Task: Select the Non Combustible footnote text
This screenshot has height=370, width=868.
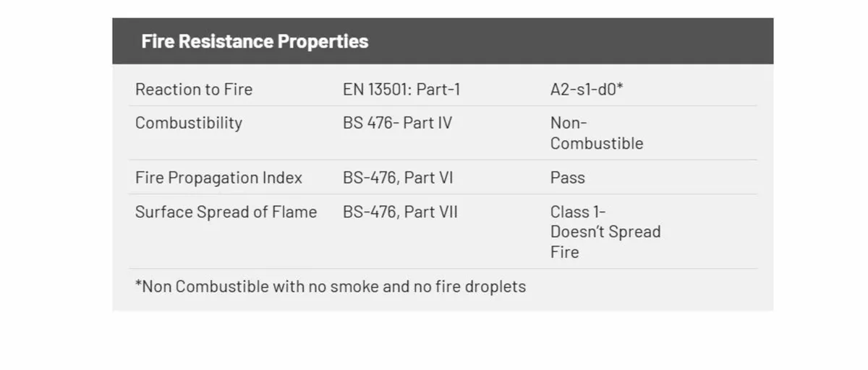Action: (x=331, y=287)
